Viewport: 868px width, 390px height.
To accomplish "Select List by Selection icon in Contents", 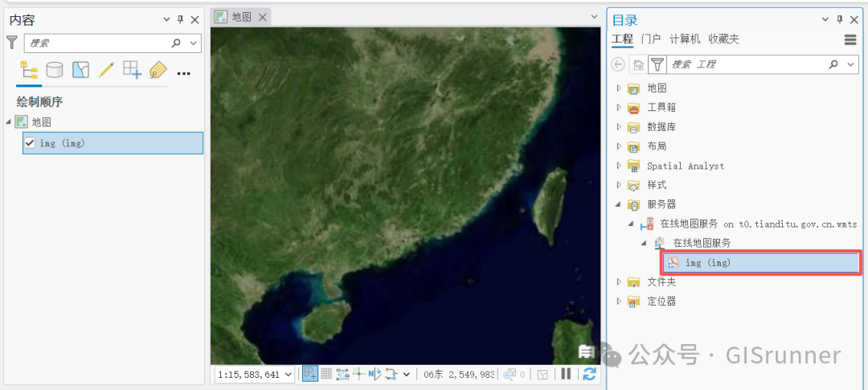I will pyautogui.click(x=81, y=70).
